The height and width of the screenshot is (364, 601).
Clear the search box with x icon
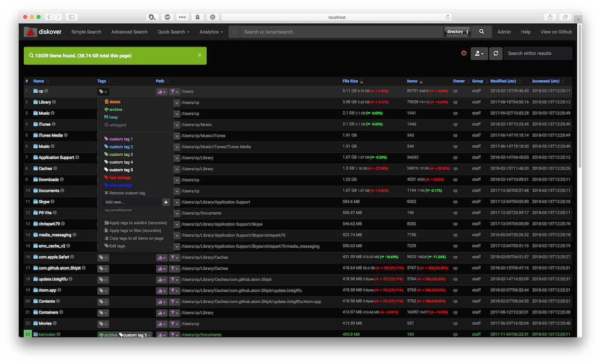click(x=234, y=32)
